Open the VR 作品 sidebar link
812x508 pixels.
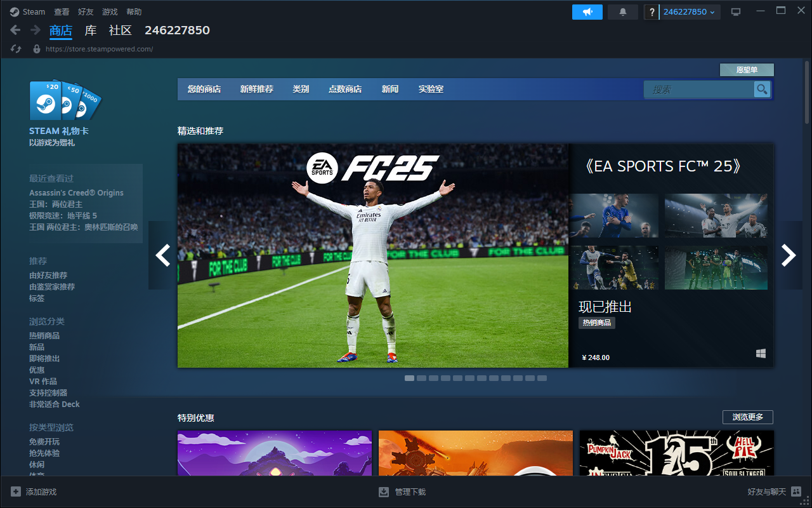[43, 382]
